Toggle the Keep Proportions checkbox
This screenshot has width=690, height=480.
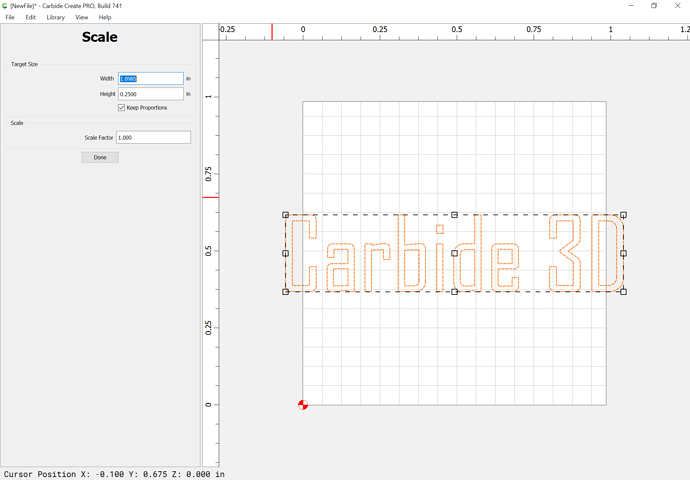pyautogui.click(x=121, y=107)
